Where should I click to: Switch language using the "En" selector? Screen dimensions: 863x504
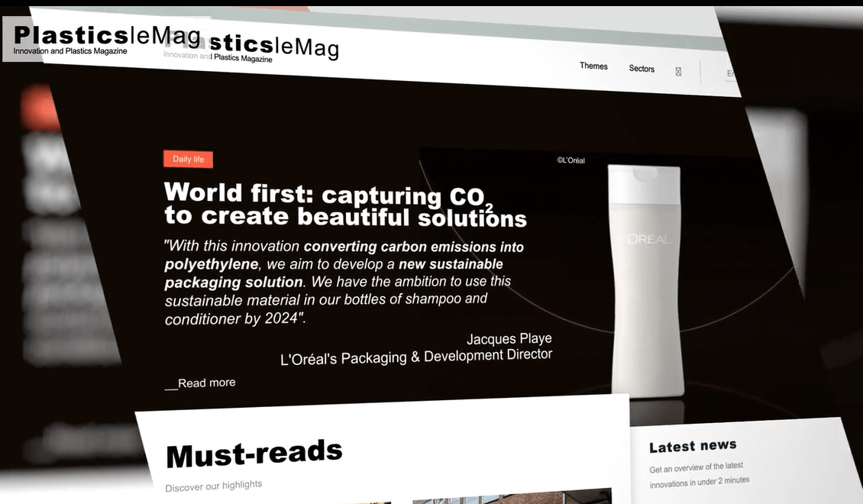(x=731, y=73)
